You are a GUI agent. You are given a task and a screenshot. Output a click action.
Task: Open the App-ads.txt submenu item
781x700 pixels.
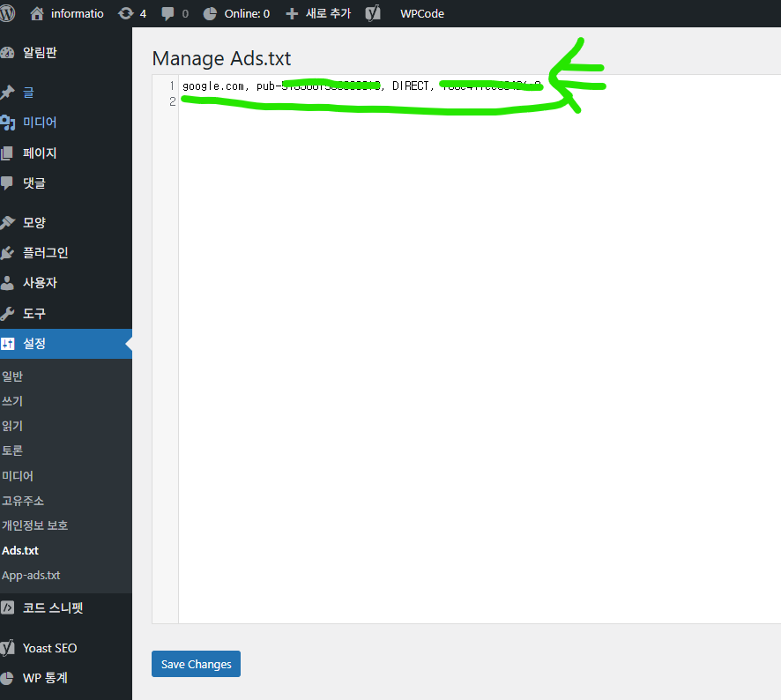31,576
